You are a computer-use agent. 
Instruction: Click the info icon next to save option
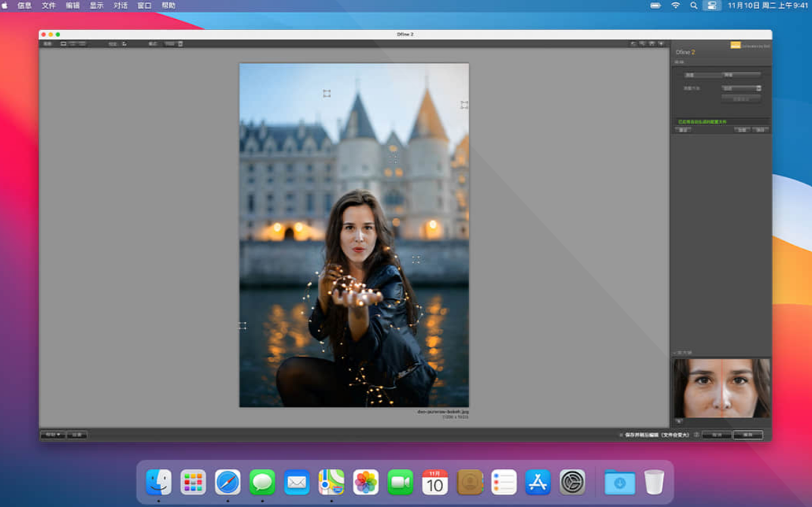tap(696, 435)
